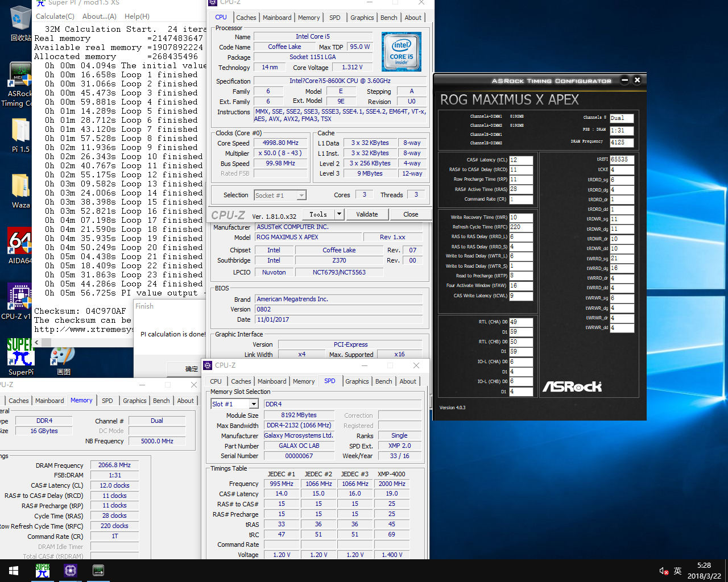This screenshot has height=582, width=728.
Task: Open ASRock Timing Configurator desktop icon
Action: click(19, 84)
